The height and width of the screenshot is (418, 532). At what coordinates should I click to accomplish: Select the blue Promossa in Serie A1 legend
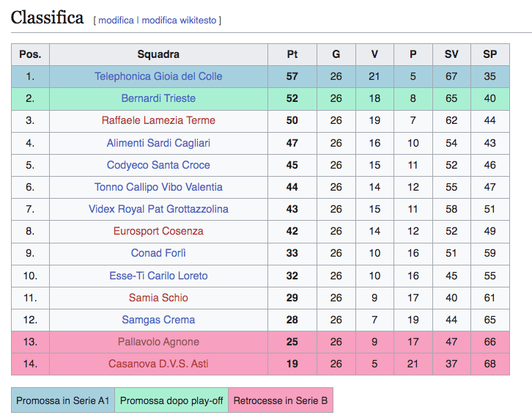63,400
